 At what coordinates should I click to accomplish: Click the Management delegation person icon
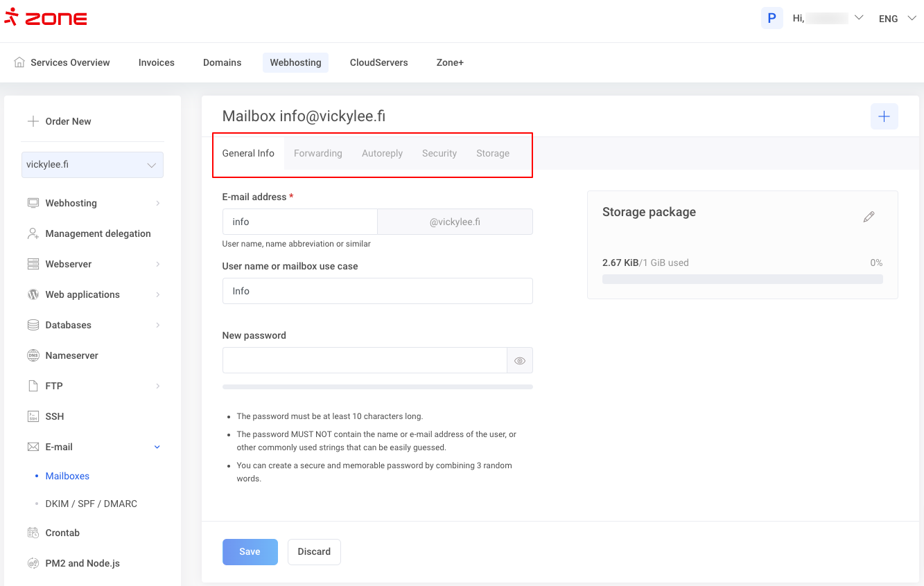(33, 233)
